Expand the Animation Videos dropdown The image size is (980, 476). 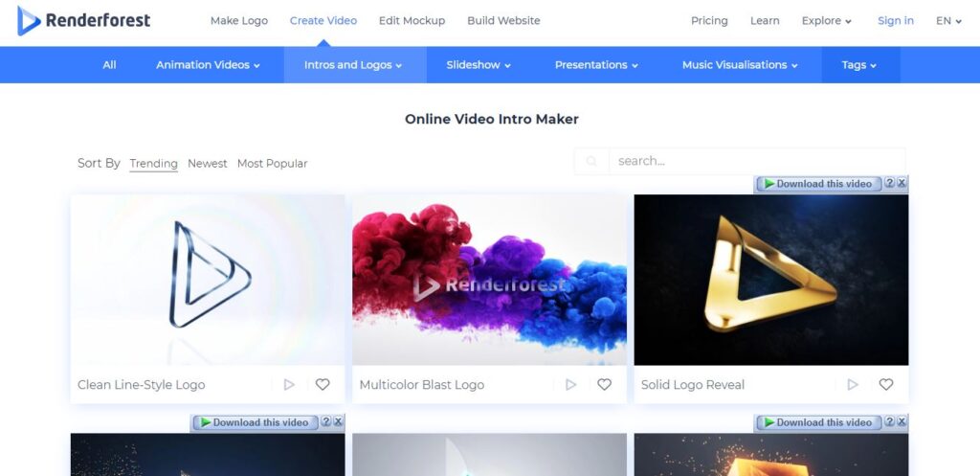(208, 65)
